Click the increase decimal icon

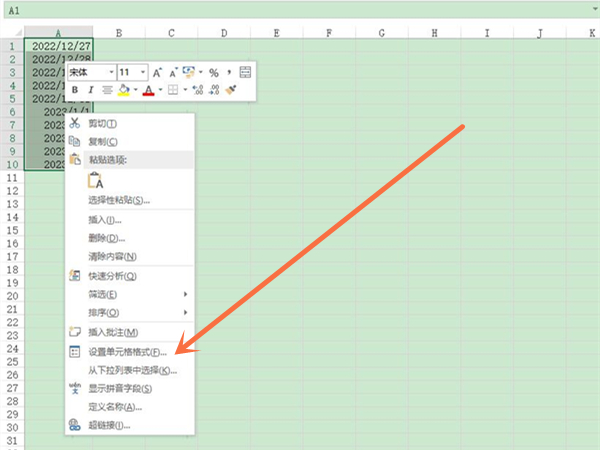[197, 90]
